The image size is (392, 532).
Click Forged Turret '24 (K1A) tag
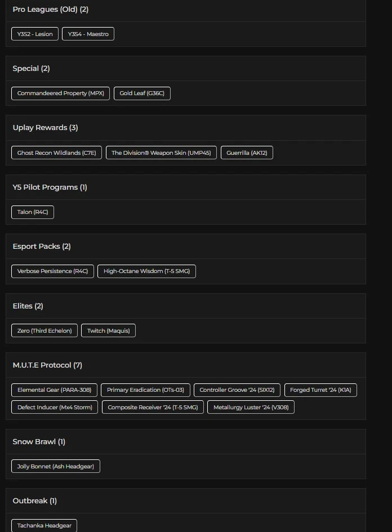pos(320,390)
